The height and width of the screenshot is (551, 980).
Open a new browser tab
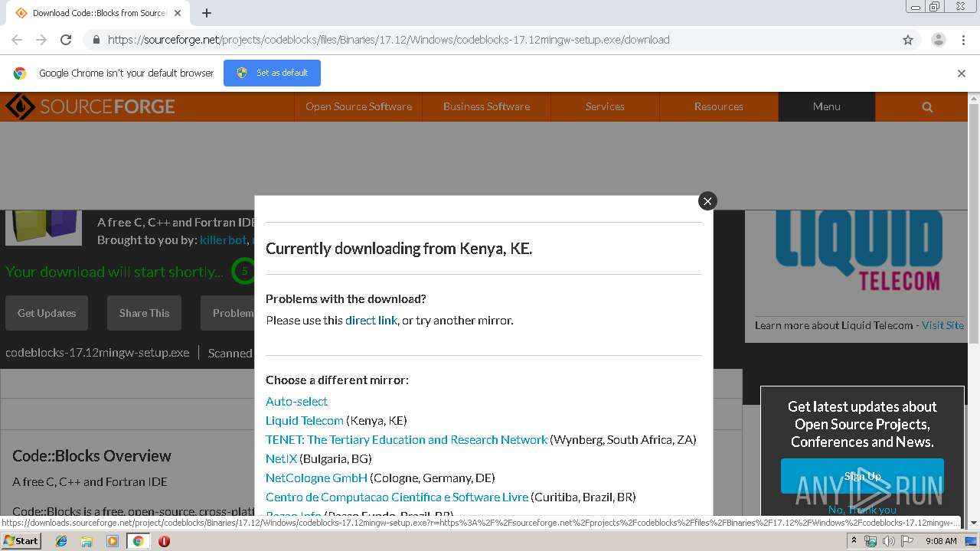207,13
